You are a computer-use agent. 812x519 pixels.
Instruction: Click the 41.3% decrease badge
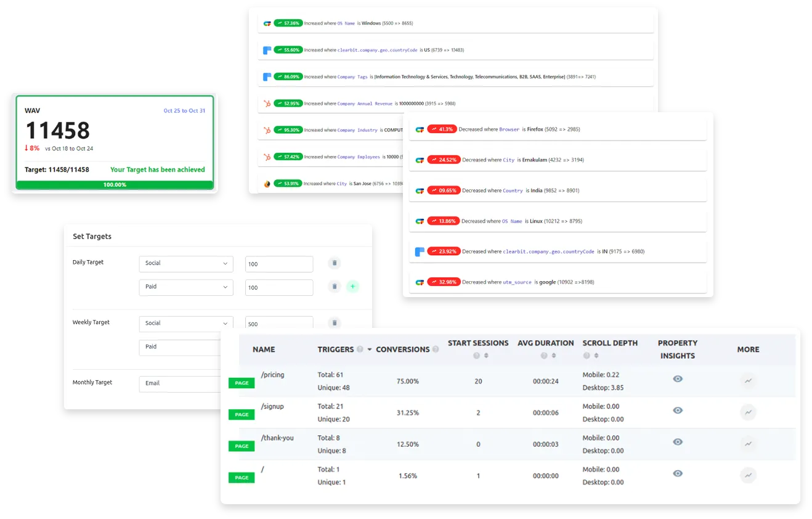pyautogui.click(x=442, y=129)
